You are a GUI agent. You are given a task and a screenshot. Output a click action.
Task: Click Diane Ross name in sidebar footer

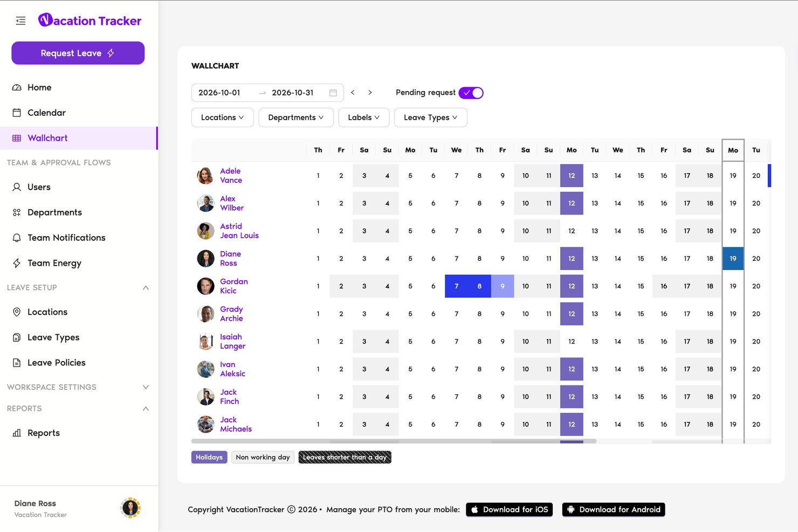click(35, 503)
